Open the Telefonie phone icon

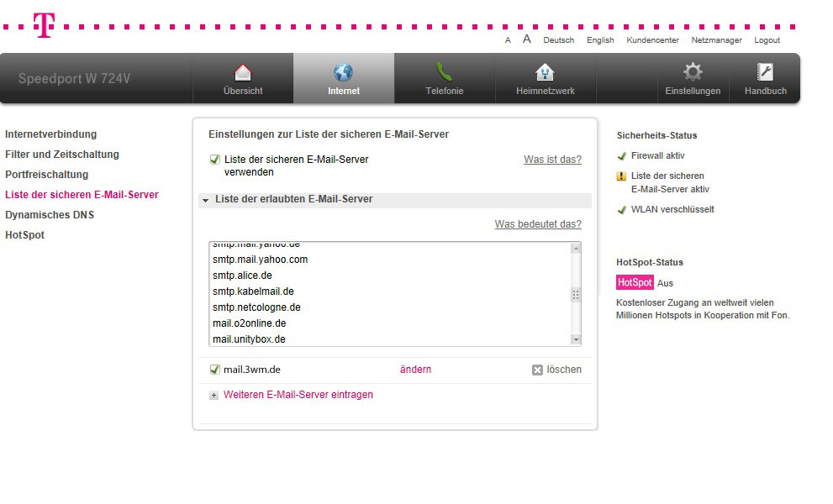coord(444,72)
